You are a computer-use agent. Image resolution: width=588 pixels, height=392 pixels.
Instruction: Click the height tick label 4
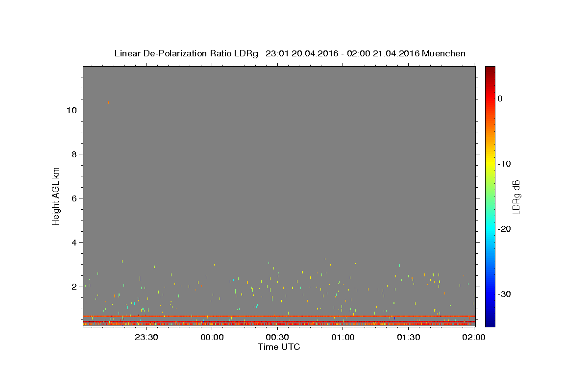[74, 243]
